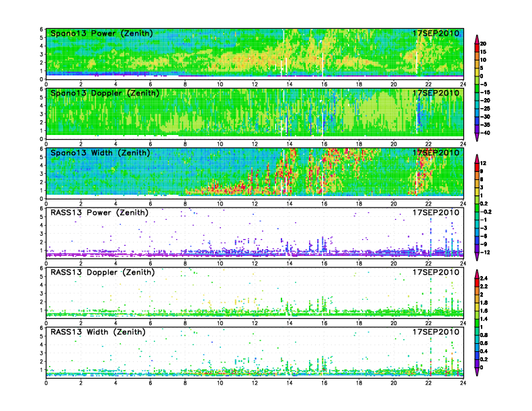
Task: Click the 'Spano13 Width (Zenith)' panel title
Action: [100, 153]
